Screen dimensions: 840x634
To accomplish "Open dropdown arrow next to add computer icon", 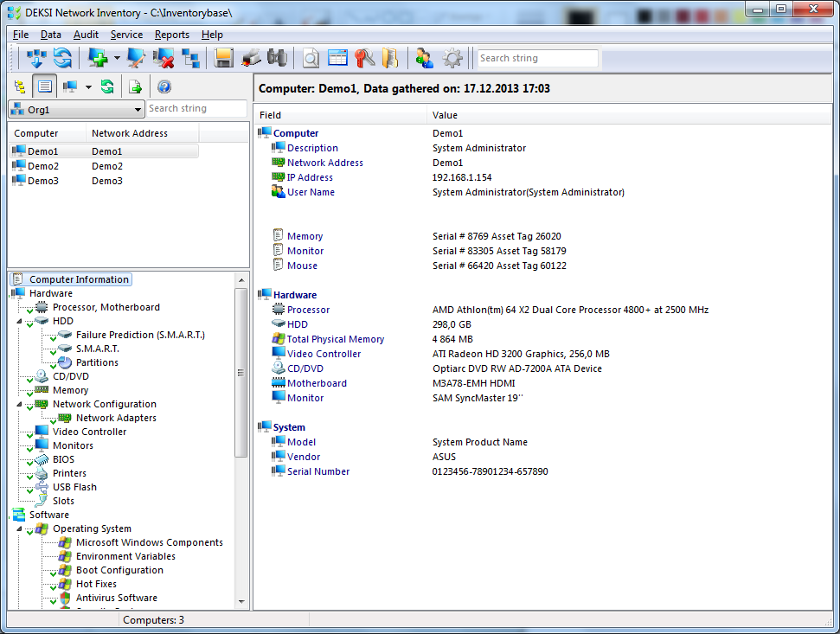I will [117, 58].
